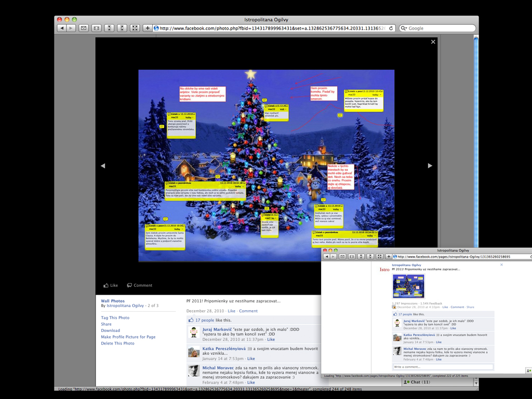This screenshot has width=532, height=399.
Task: Click privacy lock icon beside post date
Action: click(394, 307)
